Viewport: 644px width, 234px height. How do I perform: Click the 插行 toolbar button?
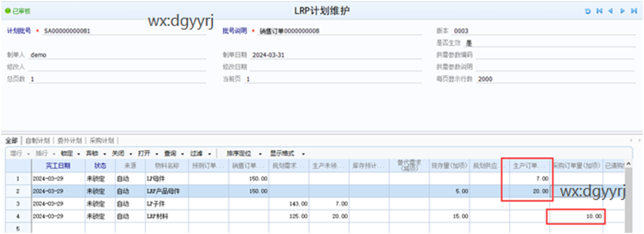point(42,153)
